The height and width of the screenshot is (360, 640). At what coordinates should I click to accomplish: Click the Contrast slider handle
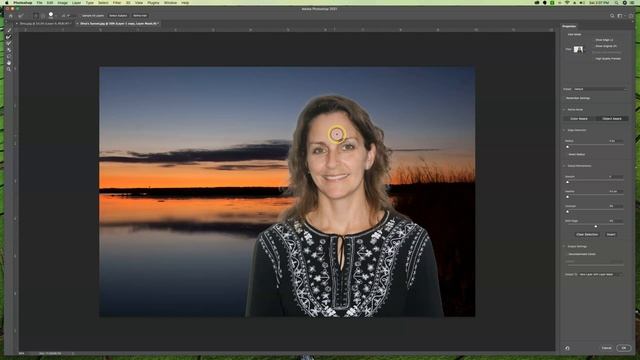(x=567, y=211)
